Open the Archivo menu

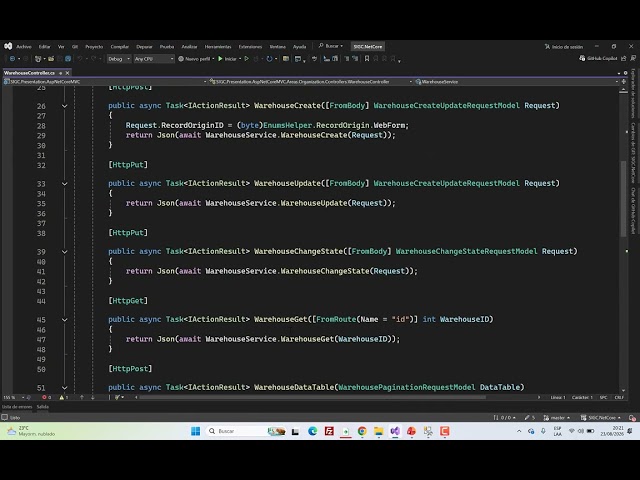coord(24,47)
